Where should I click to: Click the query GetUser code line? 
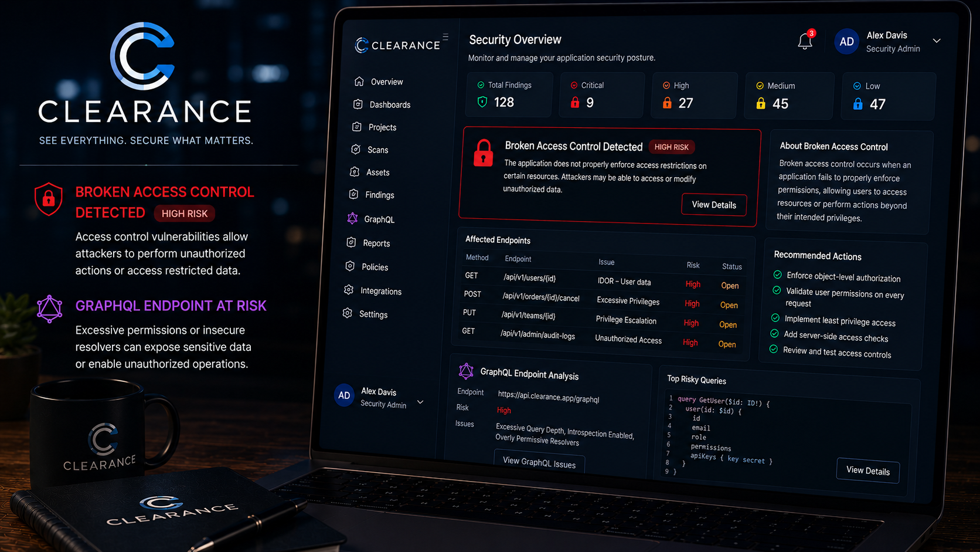[x=723, y=401]
